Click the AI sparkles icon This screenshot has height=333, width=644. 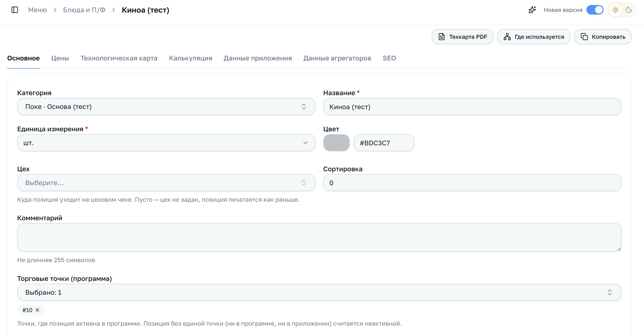pyautogui.click(x=532, y=10)
